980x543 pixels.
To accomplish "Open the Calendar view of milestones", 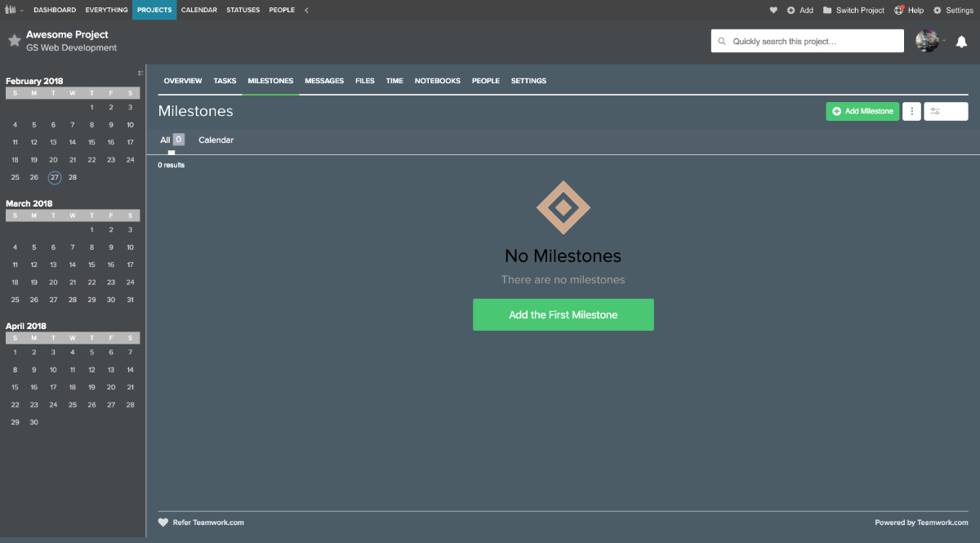I will tap(216, 140).
